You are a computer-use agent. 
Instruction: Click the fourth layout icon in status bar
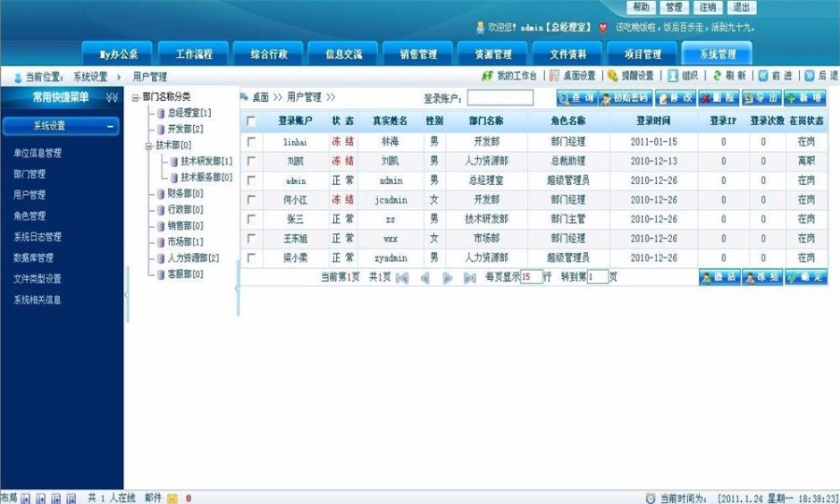point(71,498)
